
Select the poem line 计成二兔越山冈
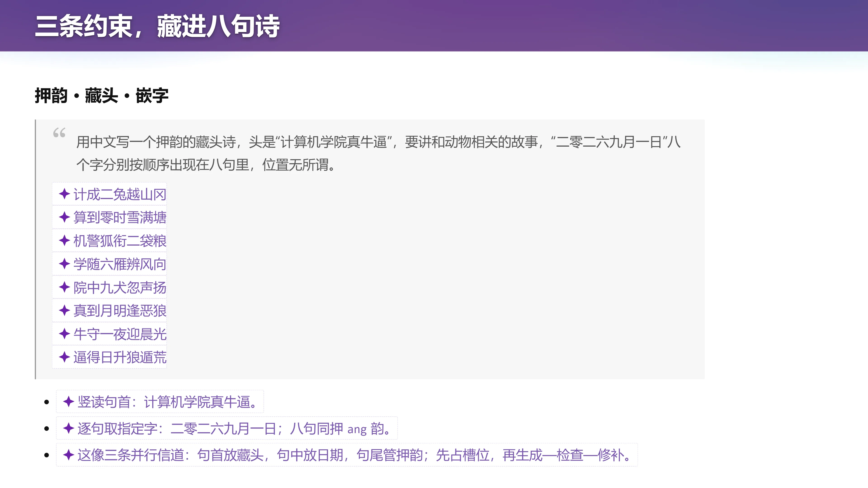click(120, 194)
